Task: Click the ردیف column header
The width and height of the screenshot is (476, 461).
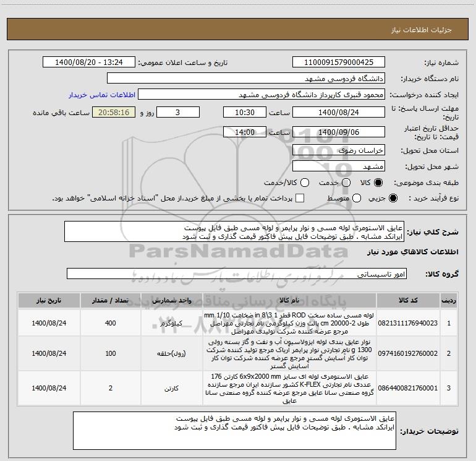Action: click(x=449, y=300)
